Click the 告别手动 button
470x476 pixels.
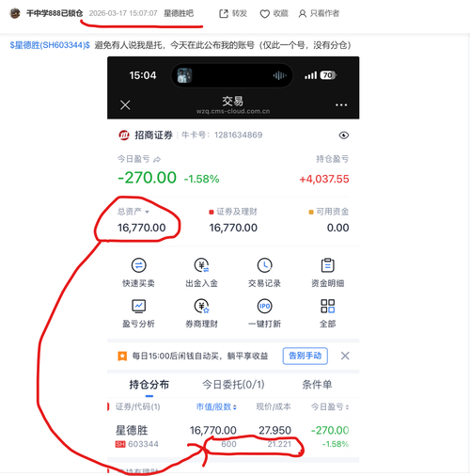click(305, 356)
